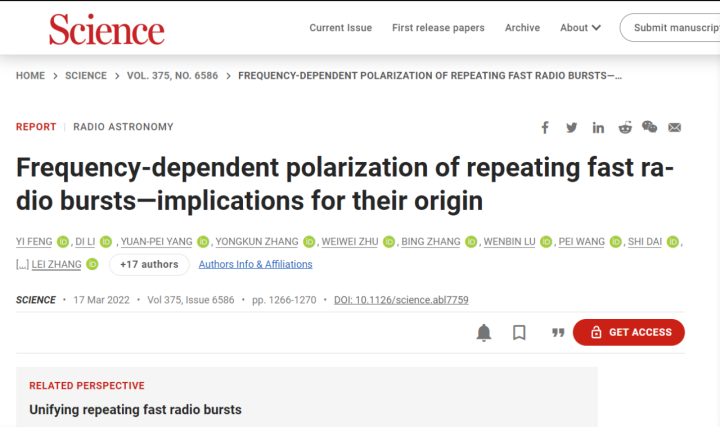Open author Weiwei Zhu's profile
Image resolution: width=720 pixels, height=427 pixels.
[x=350, y=242]
